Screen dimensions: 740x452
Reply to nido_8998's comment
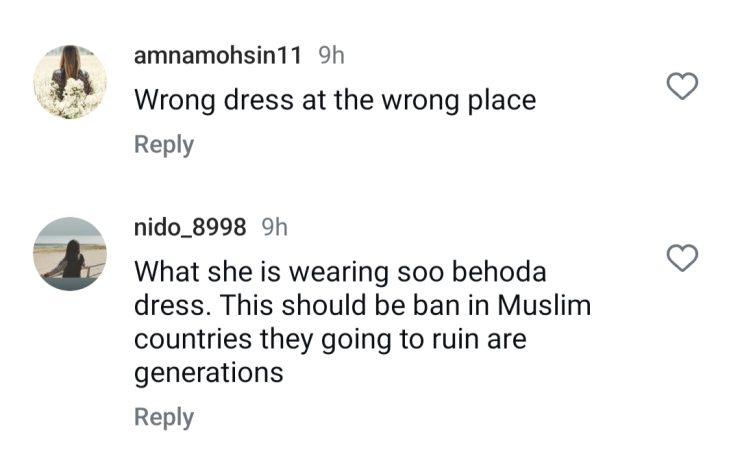coord(164,416)
